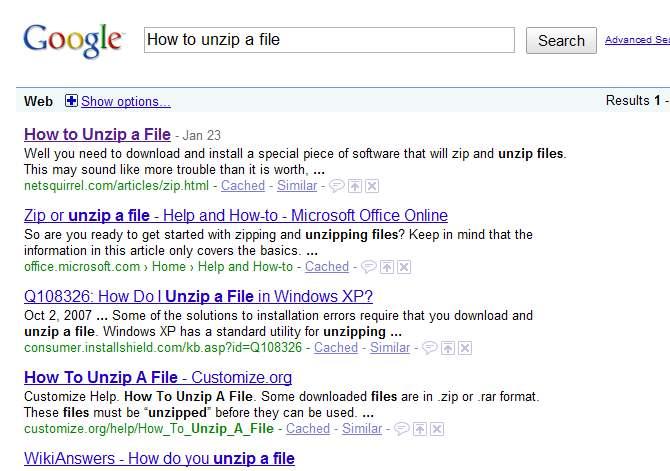670x471 pixels.
Task: Open cached version of netsquirrel.com result
Action: click(243, 186)
